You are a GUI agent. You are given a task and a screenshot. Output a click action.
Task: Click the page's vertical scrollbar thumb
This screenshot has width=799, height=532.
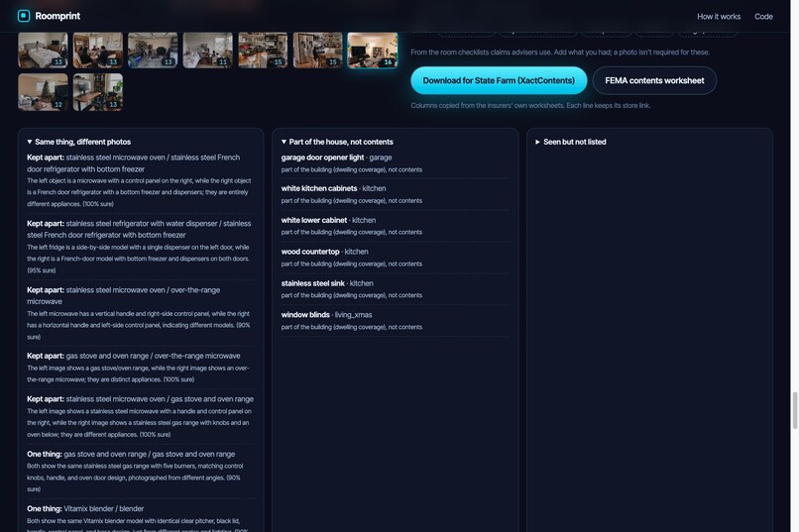(x=794, y=410)
